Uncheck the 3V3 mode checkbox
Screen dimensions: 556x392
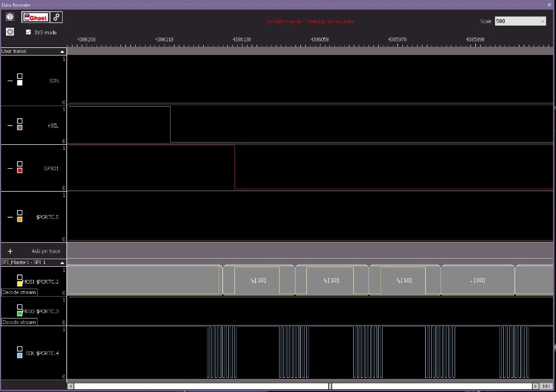click(29, 32)
